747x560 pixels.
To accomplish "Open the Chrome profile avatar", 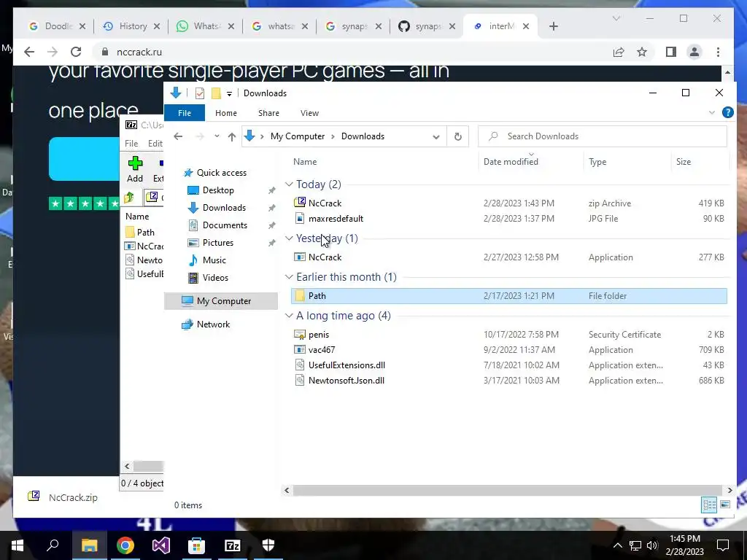I will click(694, 52).
